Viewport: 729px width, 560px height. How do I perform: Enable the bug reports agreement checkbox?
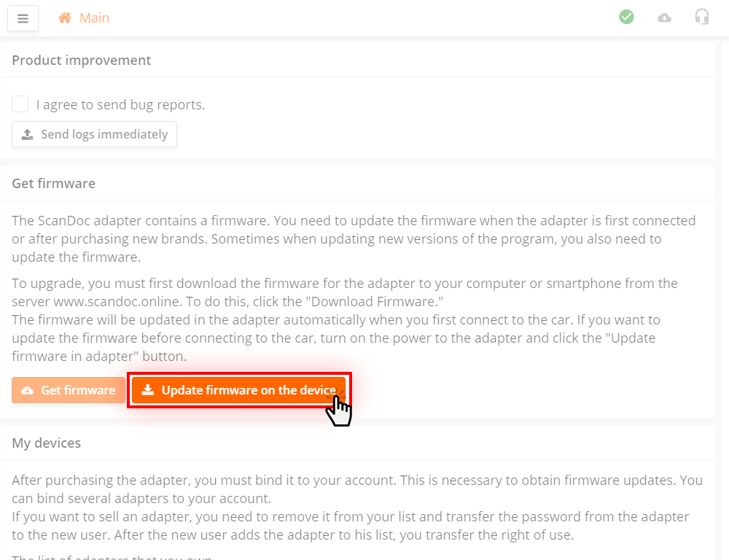click(20, 104)
